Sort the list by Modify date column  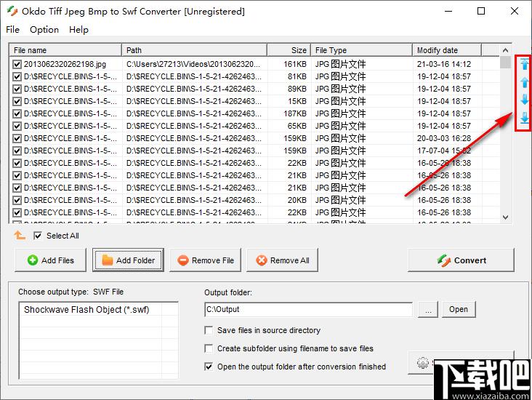click(x=447, y=50)
